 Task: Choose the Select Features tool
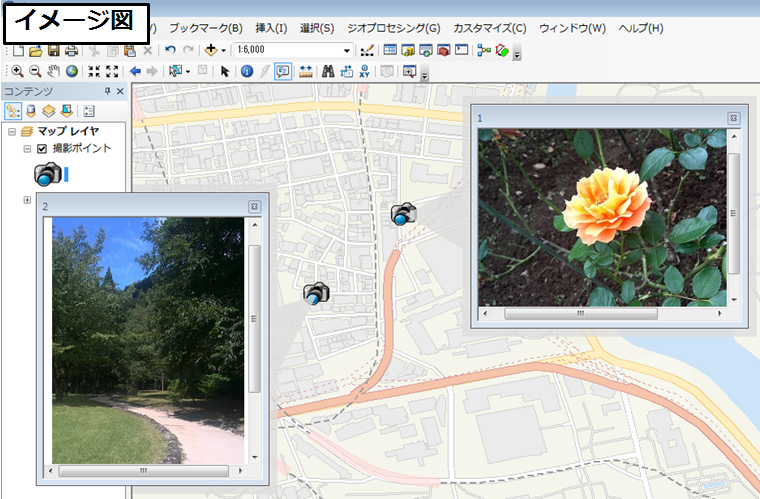point(174,72)
